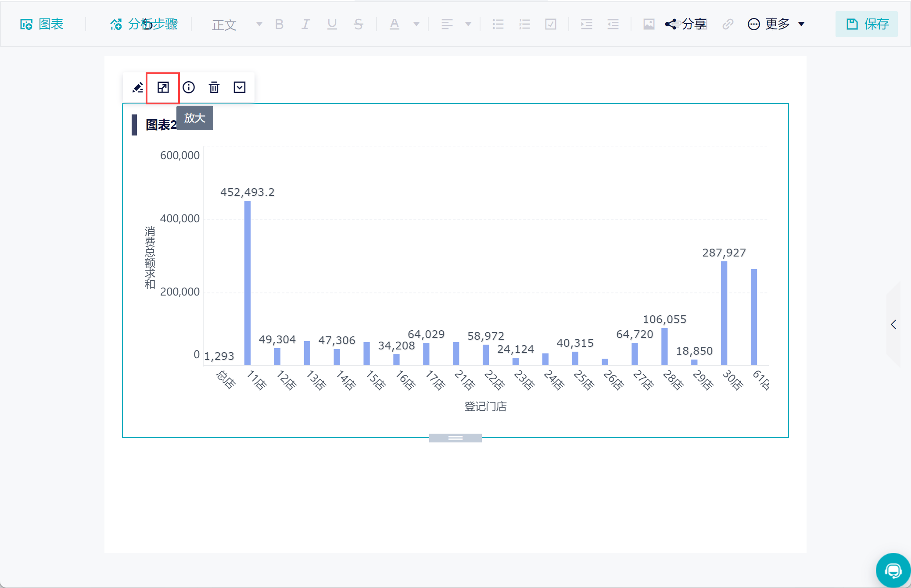Click the enlarge chart icon
The image size is (911, 588).
point(163,88)
